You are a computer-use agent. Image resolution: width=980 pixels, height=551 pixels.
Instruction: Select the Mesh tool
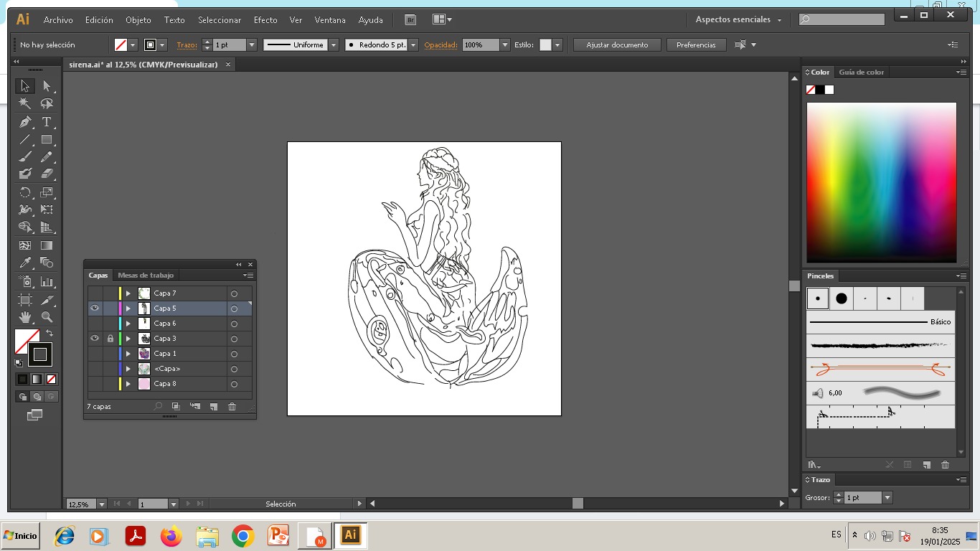[x=25, y=245]
